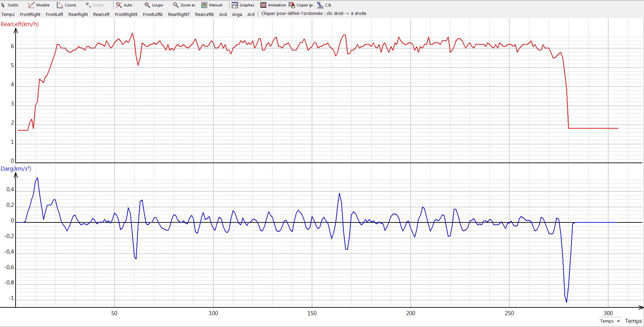The image size is (644, 327).
Task: Open the Temps x-axis dropdown
Action: click(610, 321)
